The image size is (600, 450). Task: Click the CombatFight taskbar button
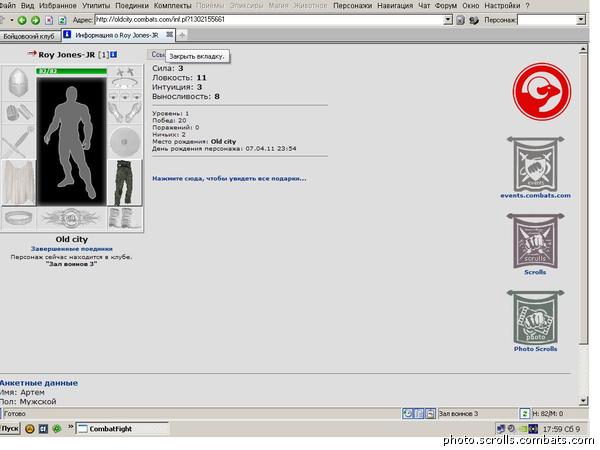[x=122, y=429]
